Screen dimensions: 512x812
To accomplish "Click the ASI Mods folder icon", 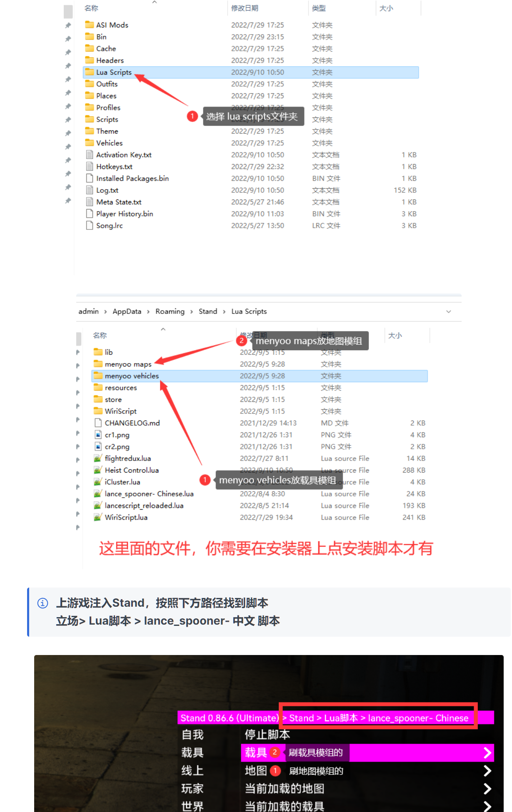I will tap(89, 25).
